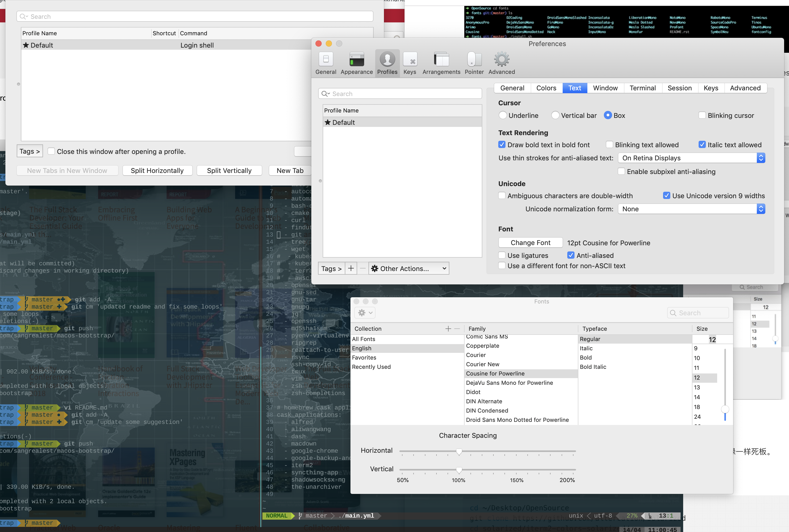Switch to the General profile tab
This screenshot has width=789, height=532.
click(x=512, y=88)
